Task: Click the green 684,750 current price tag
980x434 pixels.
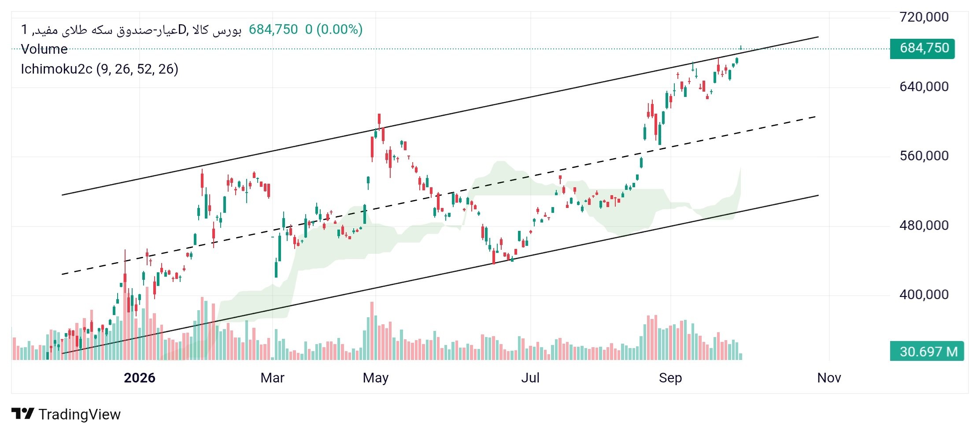Action: tap(922, 48)
